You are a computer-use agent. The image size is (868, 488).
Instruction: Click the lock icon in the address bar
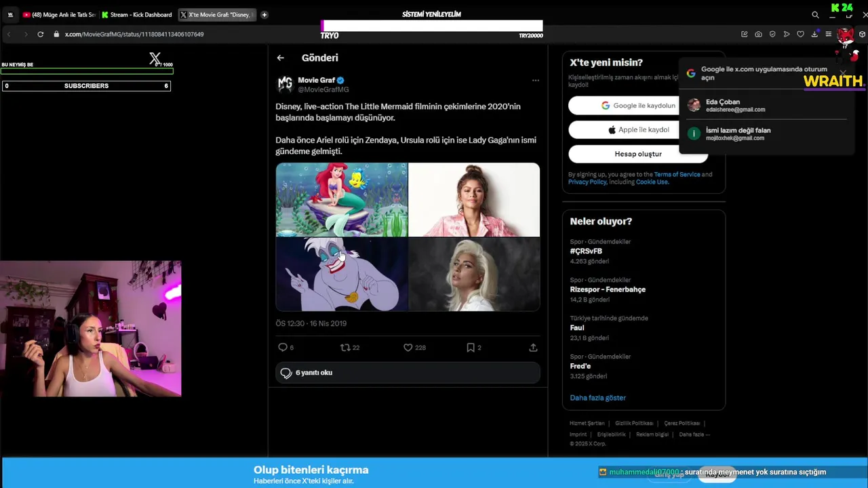(x=57, y=35)
